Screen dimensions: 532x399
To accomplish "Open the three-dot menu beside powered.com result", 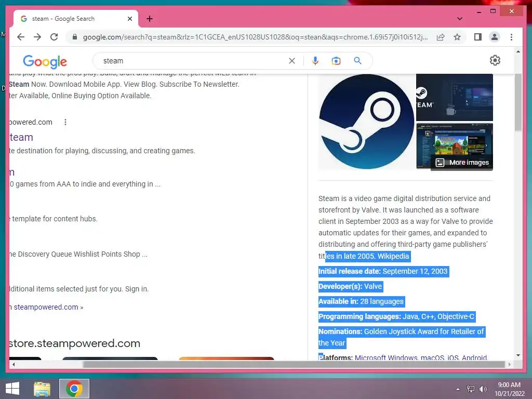I will (x=65, y=122).
